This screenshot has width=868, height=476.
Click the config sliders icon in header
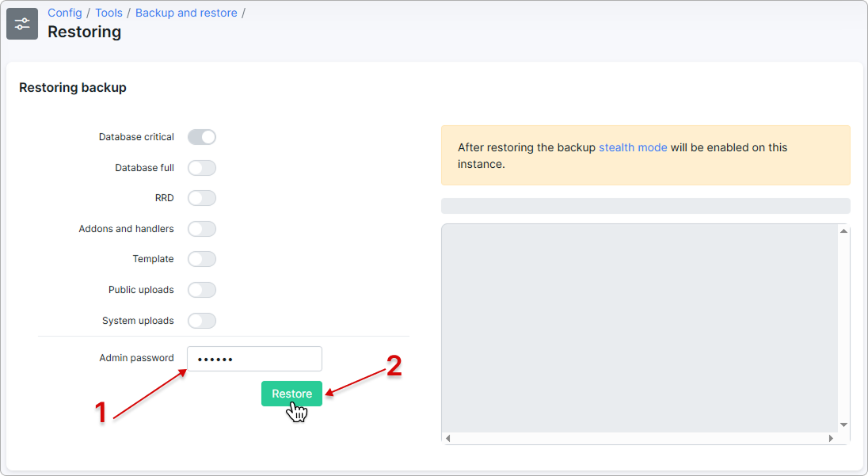point(22,24)
